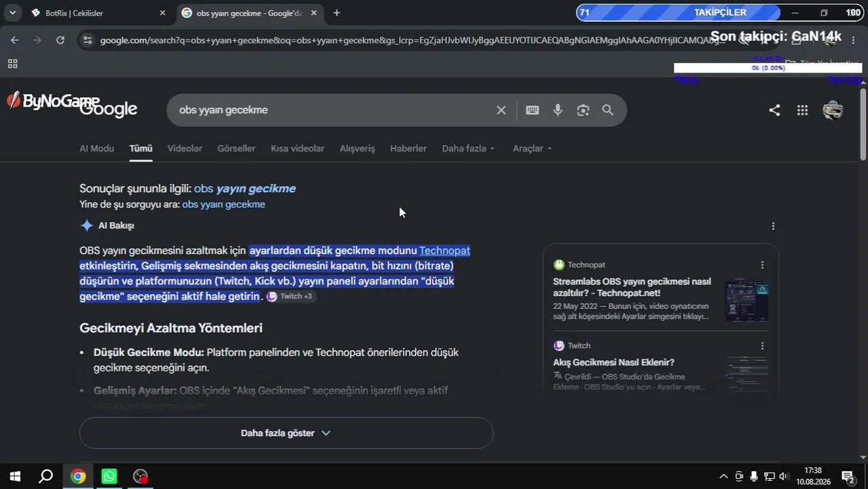Open AI Bakış three-dot options menu

(x=773, y=225)
